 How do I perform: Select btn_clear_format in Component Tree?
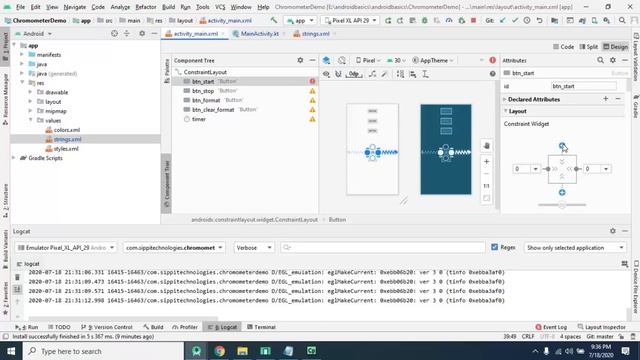pyautogui.click(x=245, y=109)
